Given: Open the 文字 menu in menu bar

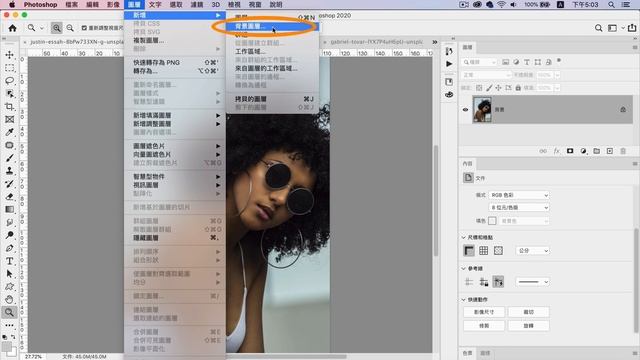Looking at the screenshot, I should click(x=155, y=4).
